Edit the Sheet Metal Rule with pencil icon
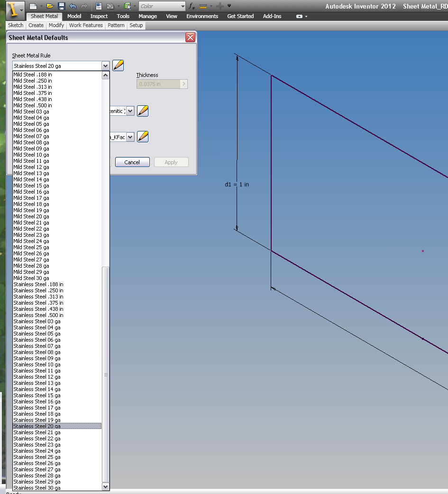The height and width of the screenshot is (494, 448). (117, 65)
